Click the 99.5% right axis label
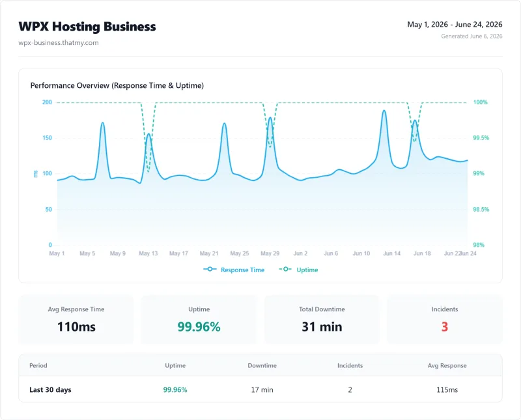The height and width of the screenshot is (420, 521). coord(481,138)
